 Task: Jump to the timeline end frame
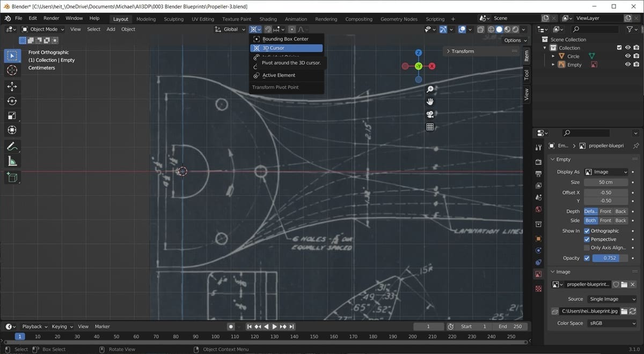pyautogui.click(x=291, y=326)
